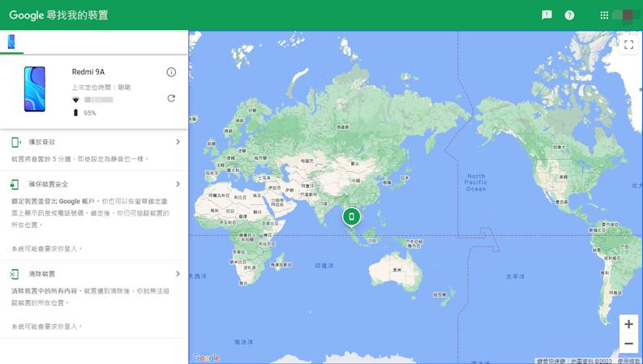The image size is (643, 364).
Task: Click the Redmi 9A device name
Action: click(x=88, y=71)
